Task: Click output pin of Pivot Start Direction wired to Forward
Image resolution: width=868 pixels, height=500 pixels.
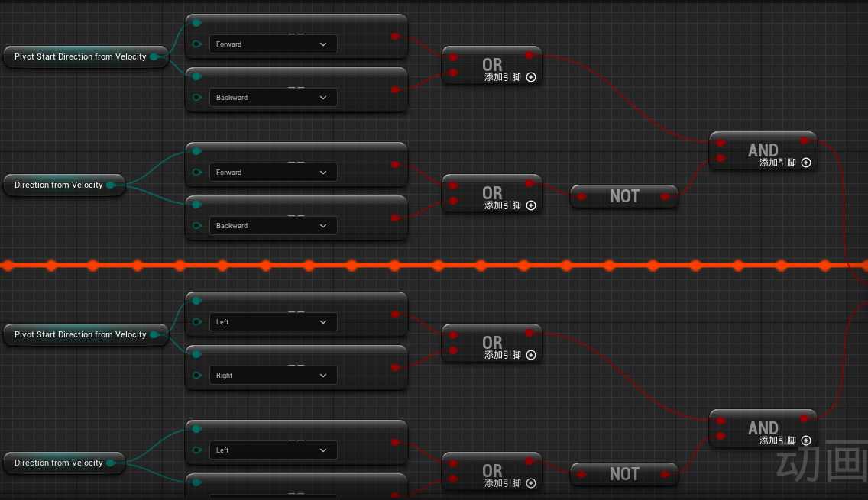Action: 154,56
